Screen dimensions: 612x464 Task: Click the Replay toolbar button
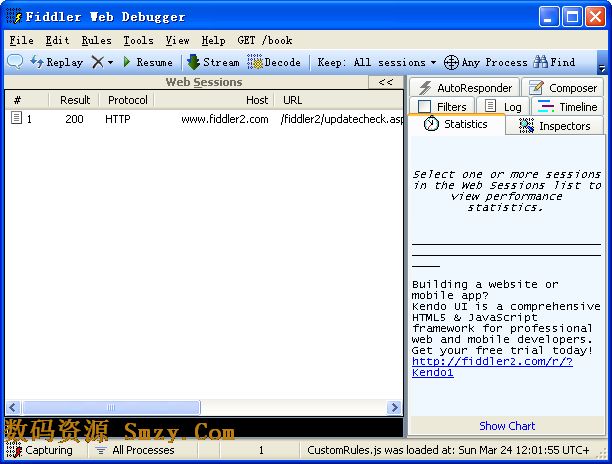point(57,62)
